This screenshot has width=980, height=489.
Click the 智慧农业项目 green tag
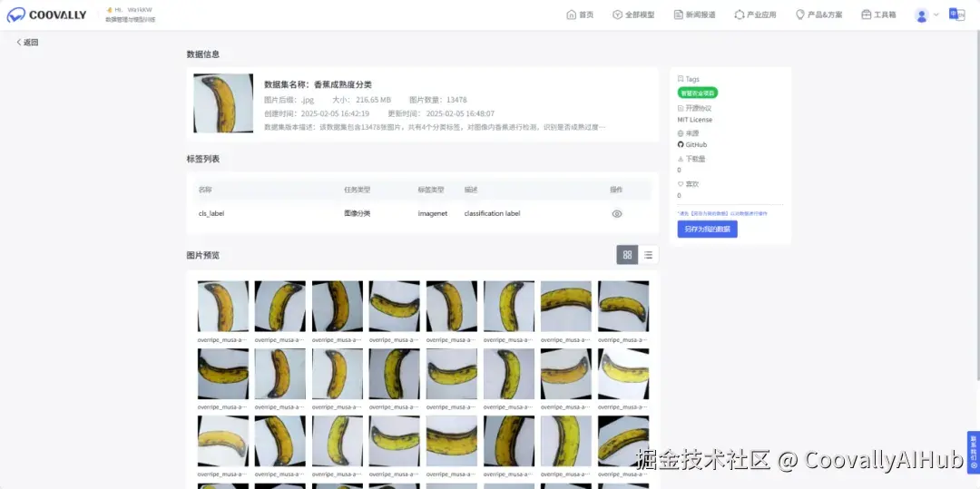[698, 93]
